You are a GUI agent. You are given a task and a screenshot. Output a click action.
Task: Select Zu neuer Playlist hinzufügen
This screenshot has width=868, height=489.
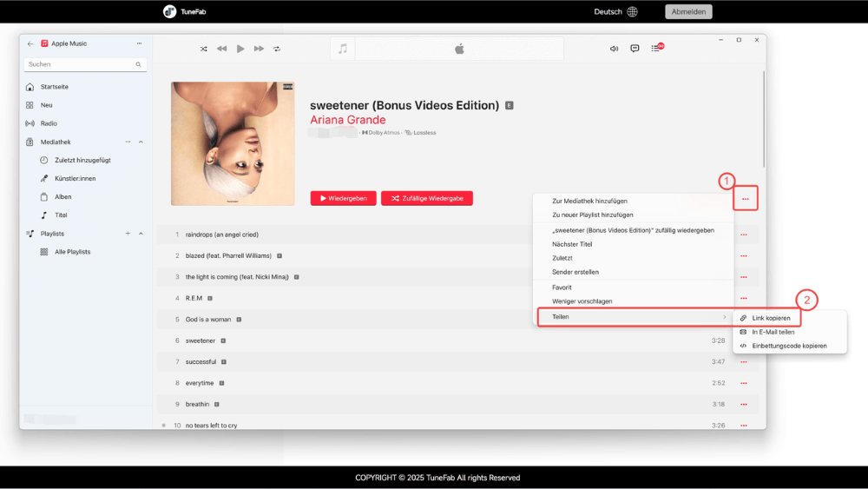click(592, 215)
